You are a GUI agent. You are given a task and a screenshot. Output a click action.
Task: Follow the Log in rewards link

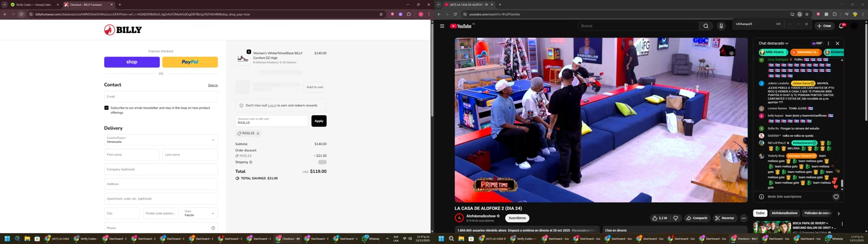coord(272,105)
